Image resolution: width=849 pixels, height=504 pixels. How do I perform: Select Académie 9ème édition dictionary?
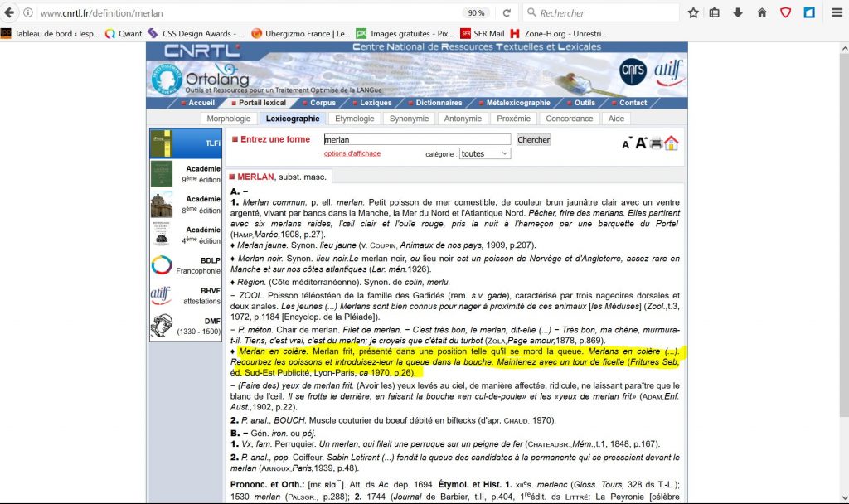[187, 173]
